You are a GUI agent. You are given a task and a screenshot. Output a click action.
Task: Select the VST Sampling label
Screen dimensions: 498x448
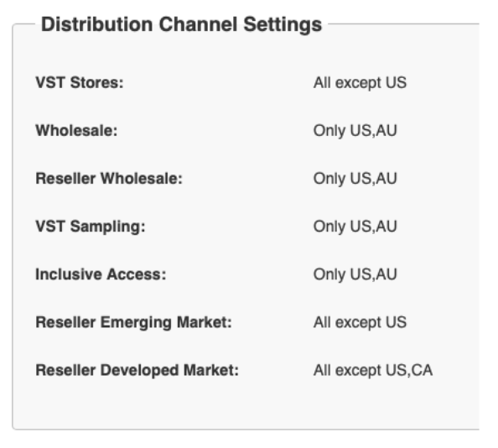pos(91,227)
